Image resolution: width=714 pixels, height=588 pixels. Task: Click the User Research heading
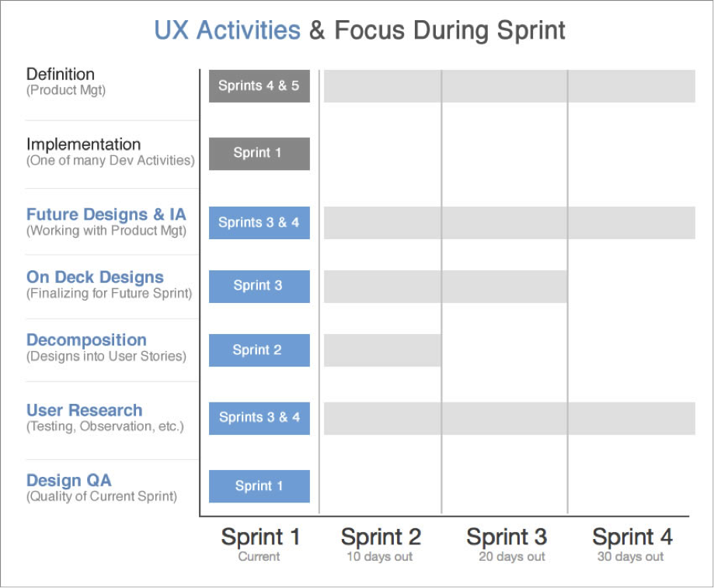click(84, 410)
